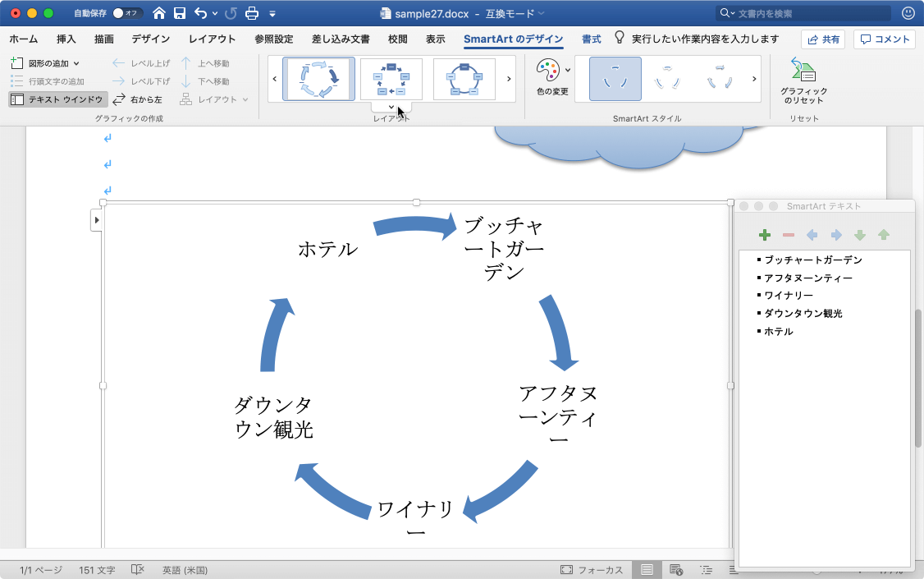
Task: Collapse text pane via SmartArt side arrow
Action: [x=97, y=220]
